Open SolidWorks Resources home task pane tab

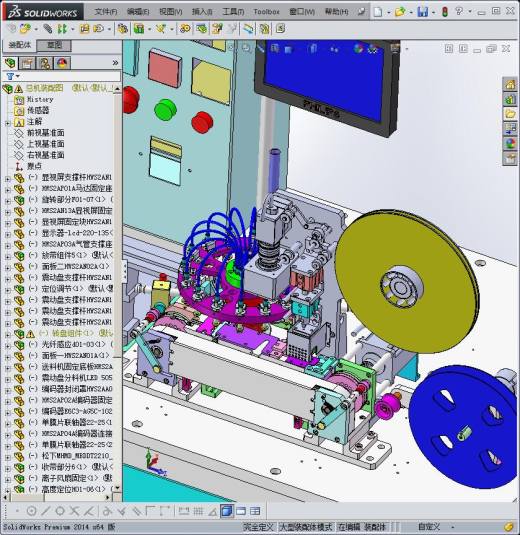[510, 84]
